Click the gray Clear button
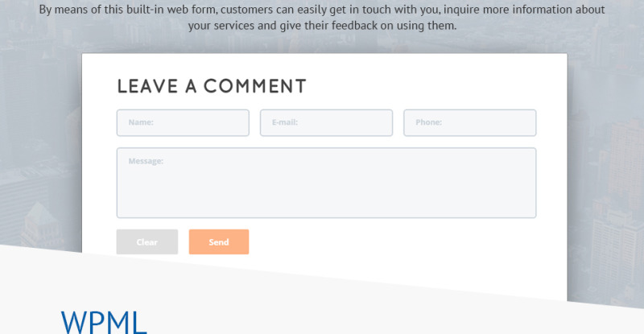This screenshot has width=644, height=334. (147, 242)
